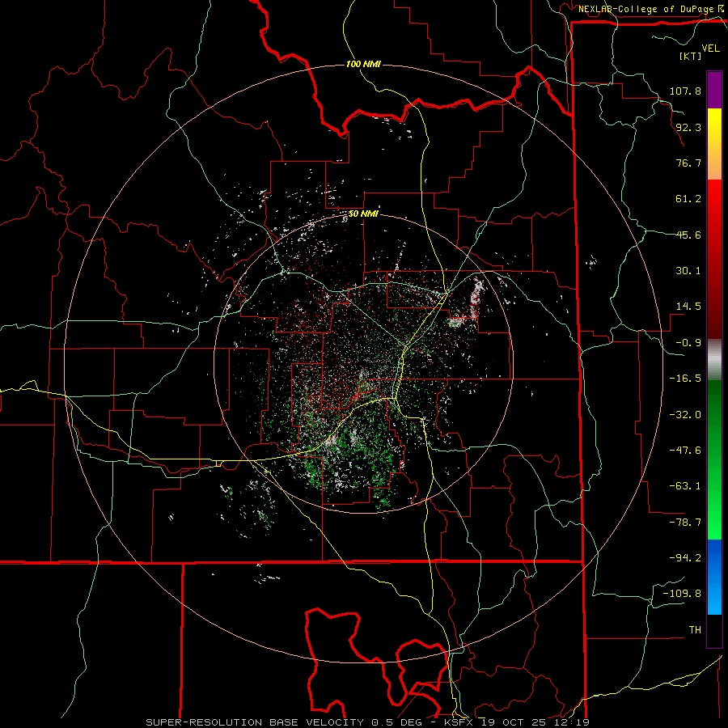Select the -94.2 legend value
The image size is (728, 728).
(685, 558)
